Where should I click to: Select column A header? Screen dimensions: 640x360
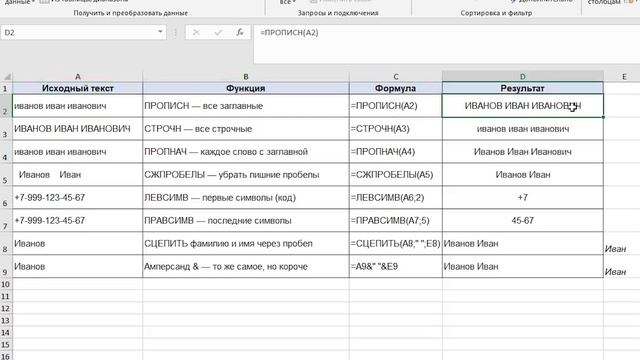tap(78, 76)
